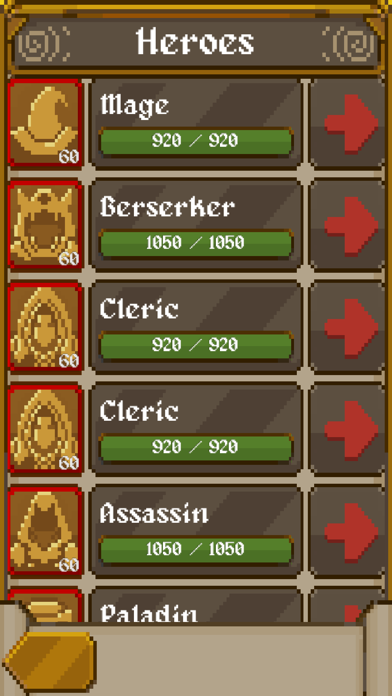Image resolution: width=392 pixels, height=696 pixels.
Task: Select the Berserker beast head portrait
Action: (45, 225)
